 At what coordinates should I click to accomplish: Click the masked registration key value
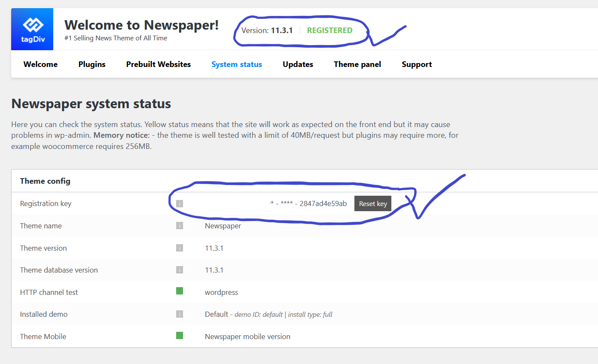point(308,203)
